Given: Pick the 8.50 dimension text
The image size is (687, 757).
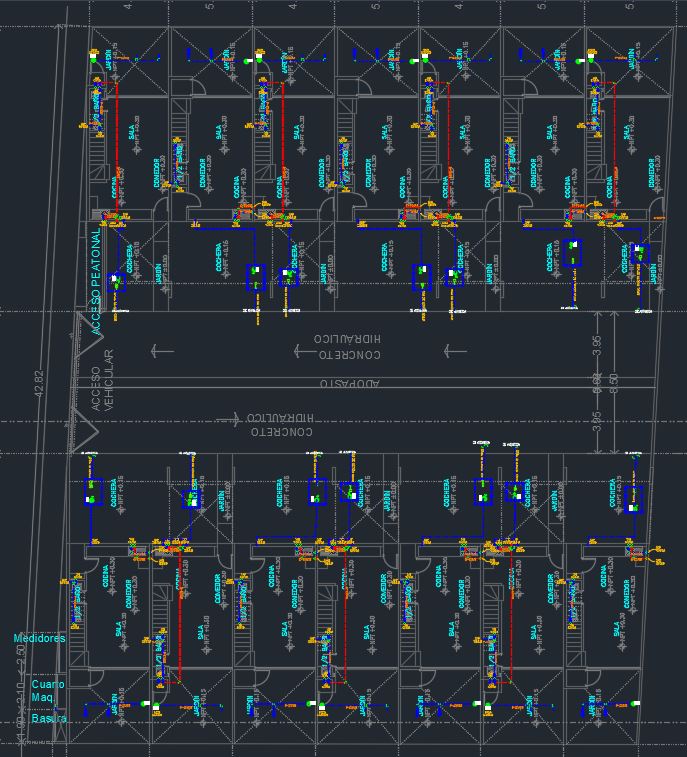Looking at the screenshot, I should [x=614, y=383].
